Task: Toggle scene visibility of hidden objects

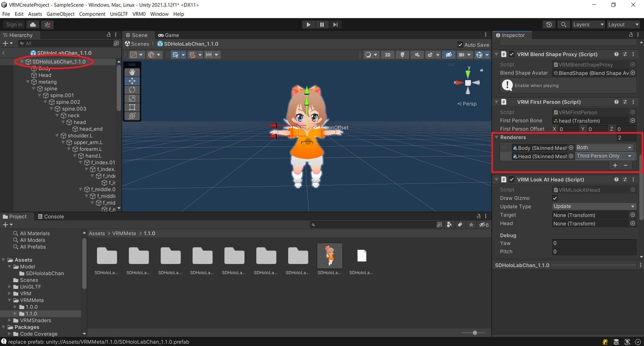Action: coord(449,55)
